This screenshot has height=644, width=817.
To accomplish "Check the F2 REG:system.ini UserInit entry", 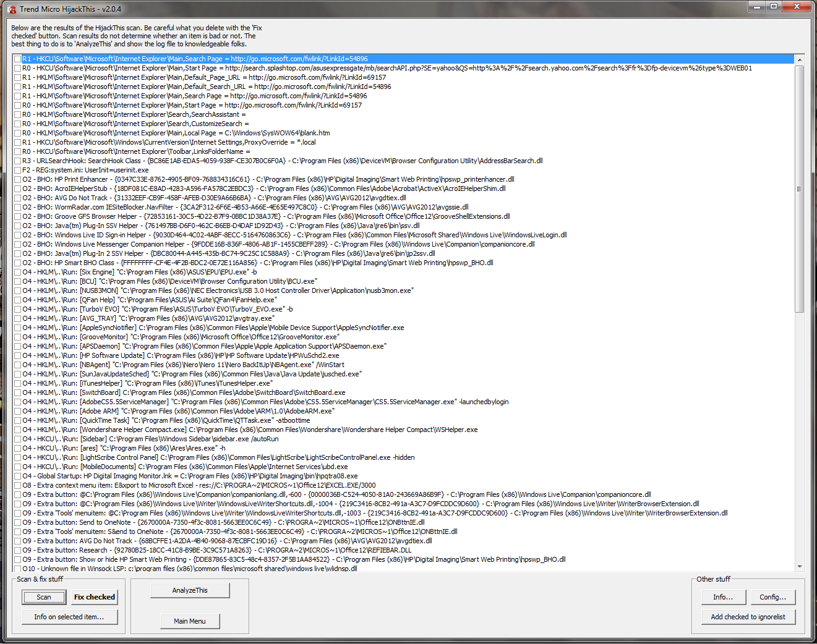I will point(18,171).
